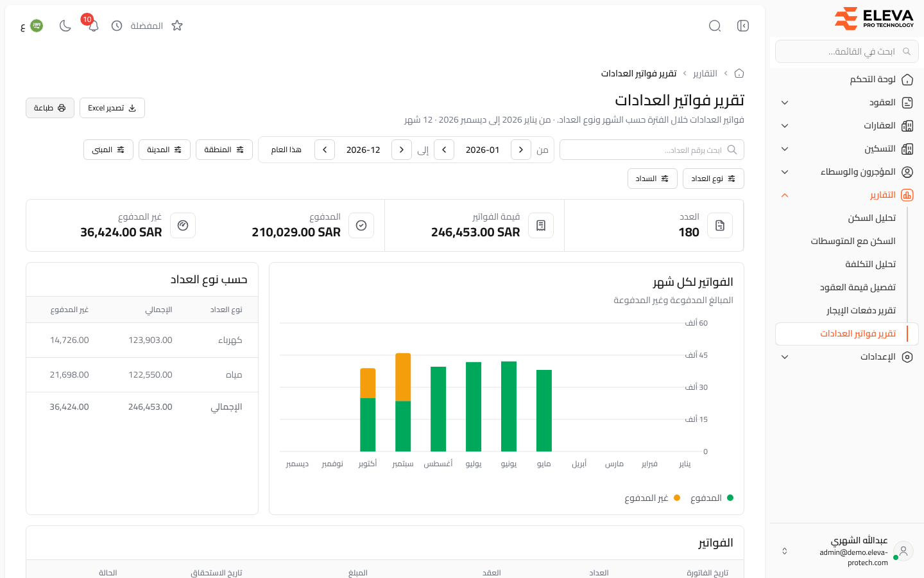The width and height of the screenshot is (924, 578).
Task: Click the dashboard icon لوحة التحكم
Action: [x=907, y=80]
